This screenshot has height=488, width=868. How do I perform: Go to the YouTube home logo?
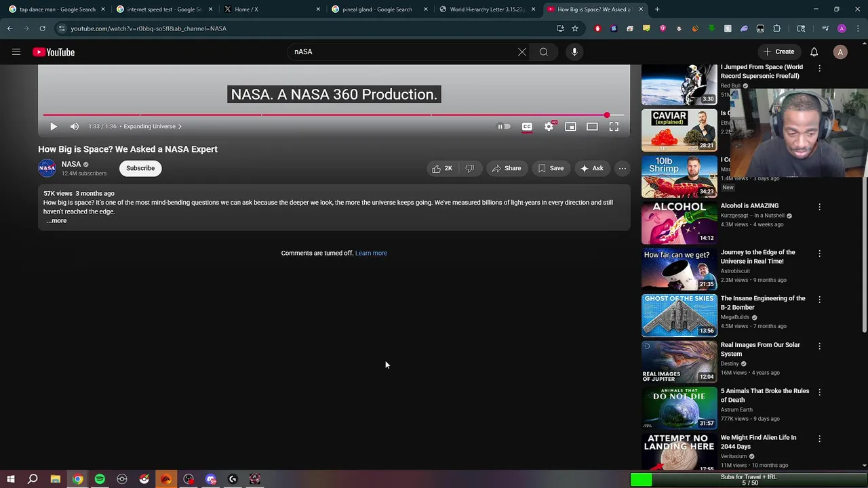point(54,52)
